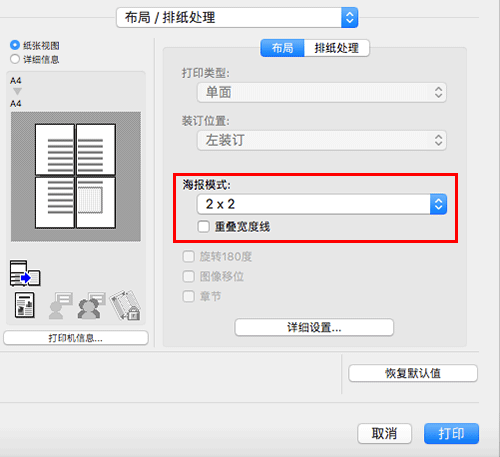500x457 pixels.
Task: Click the 详细设置... button
Action: pyautogui.click(x=314, y=328)
